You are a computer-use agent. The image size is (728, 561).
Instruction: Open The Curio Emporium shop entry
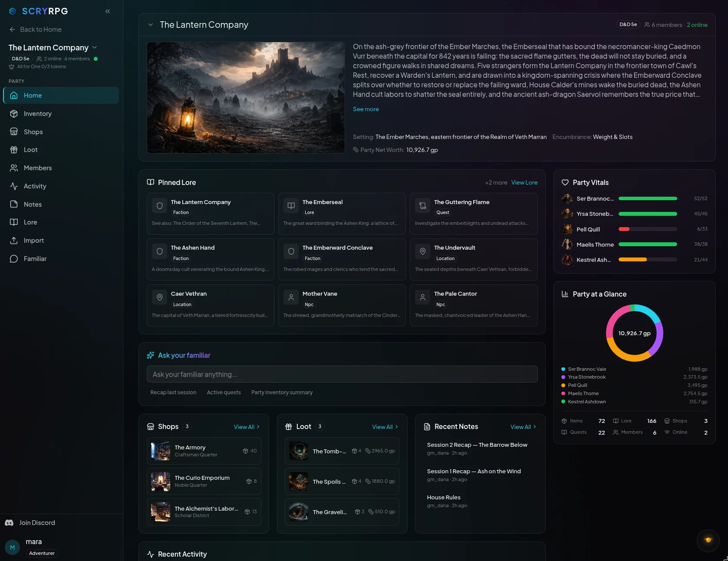[x=204, y=482]
